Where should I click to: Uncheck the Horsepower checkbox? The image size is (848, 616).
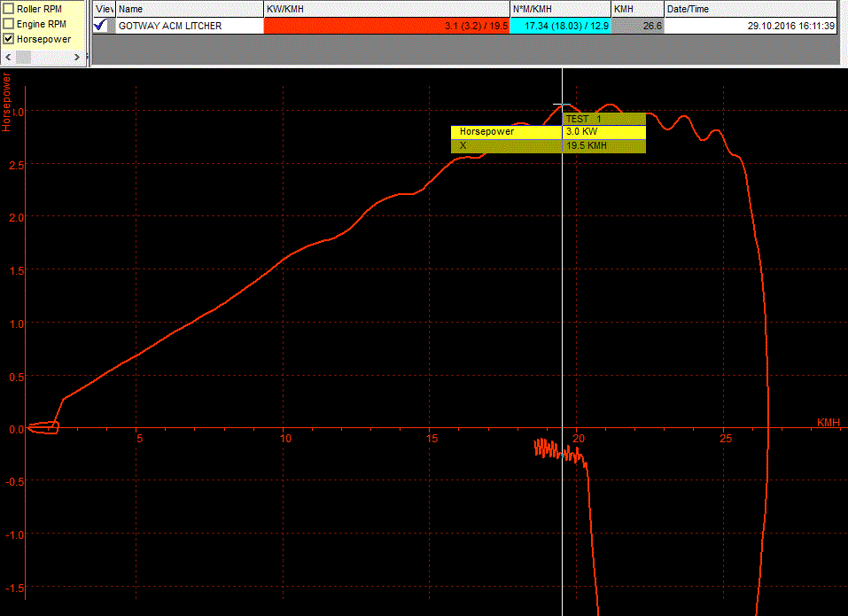pyautogui.click(x=9, y=39)
